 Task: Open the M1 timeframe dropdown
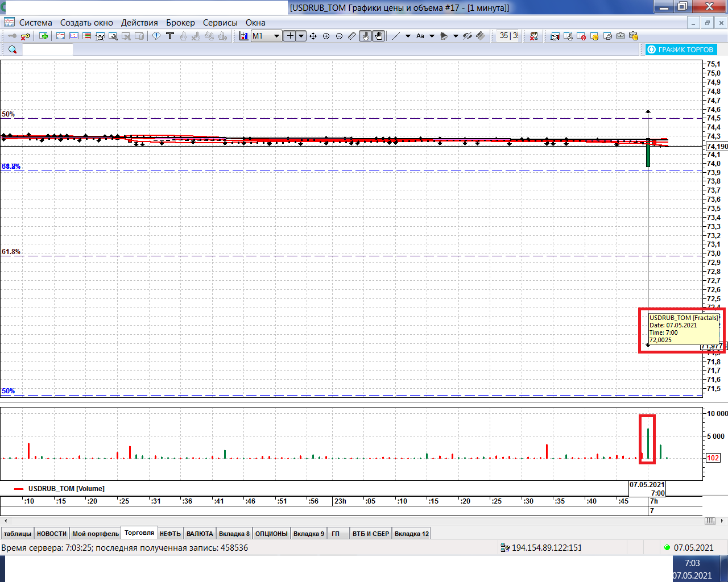click(267, 36)
